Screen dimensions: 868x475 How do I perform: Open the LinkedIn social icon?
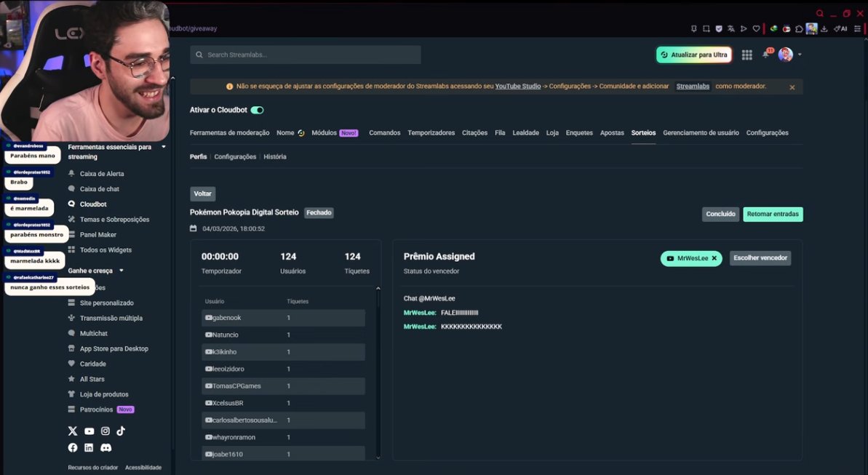89,447
